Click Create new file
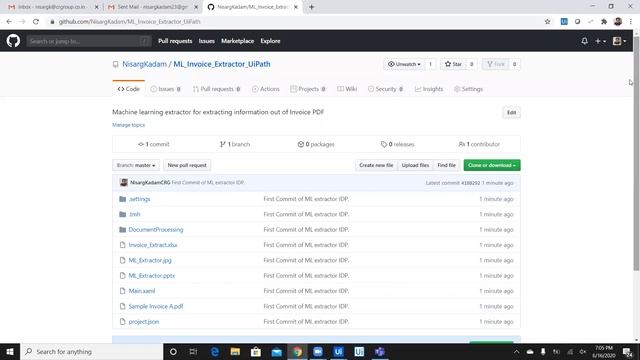This screenshot has width=640, height=360. point(376,165)
